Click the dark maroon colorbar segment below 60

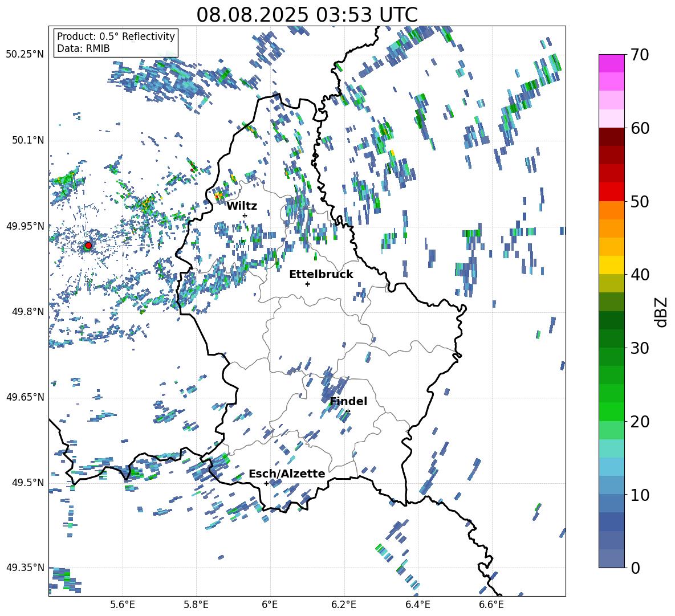[611, 137]
